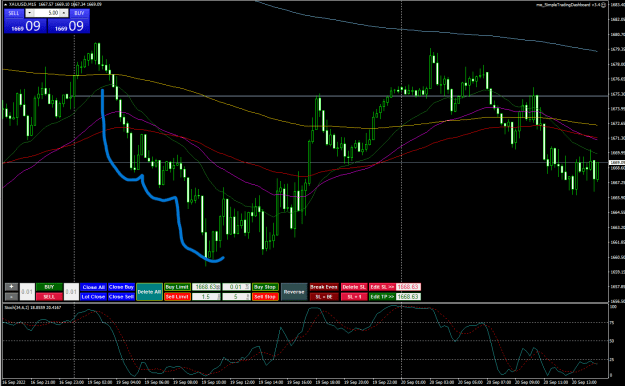Click the gray Reverse button
Viewport: 625px width, 386px height.
(294, 292)
